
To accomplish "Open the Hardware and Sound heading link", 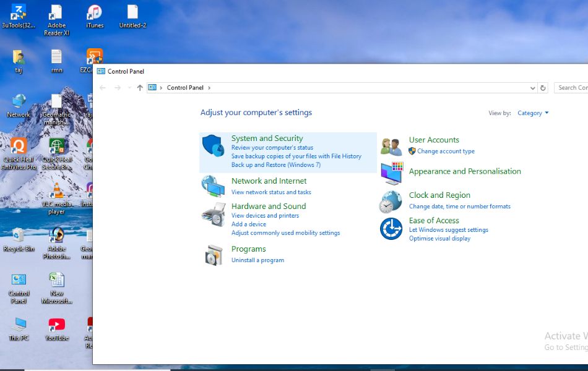I will pos(269,207).
